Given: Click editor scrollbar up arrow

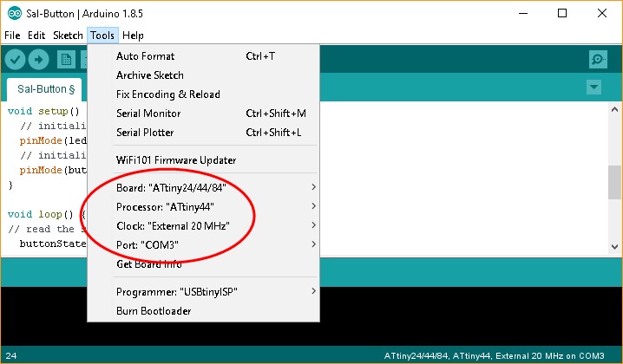Looking at the screenshot, I should click(614, 109).
